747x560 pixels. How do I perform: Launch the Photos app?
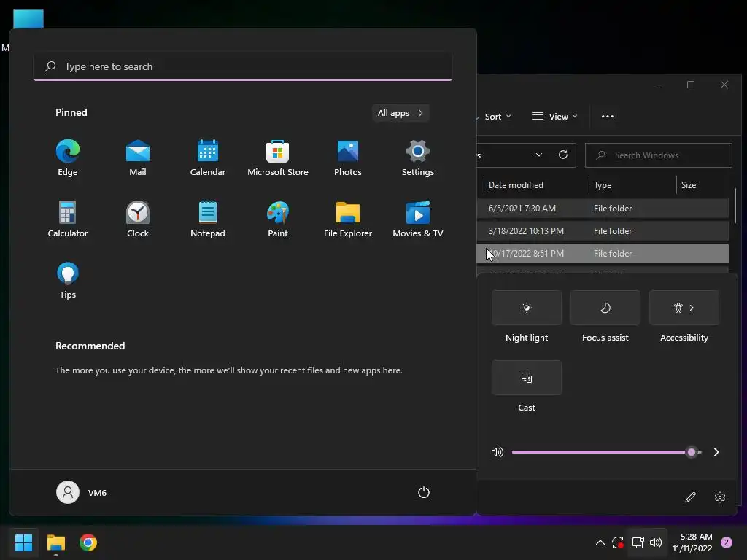click(348, 158)
